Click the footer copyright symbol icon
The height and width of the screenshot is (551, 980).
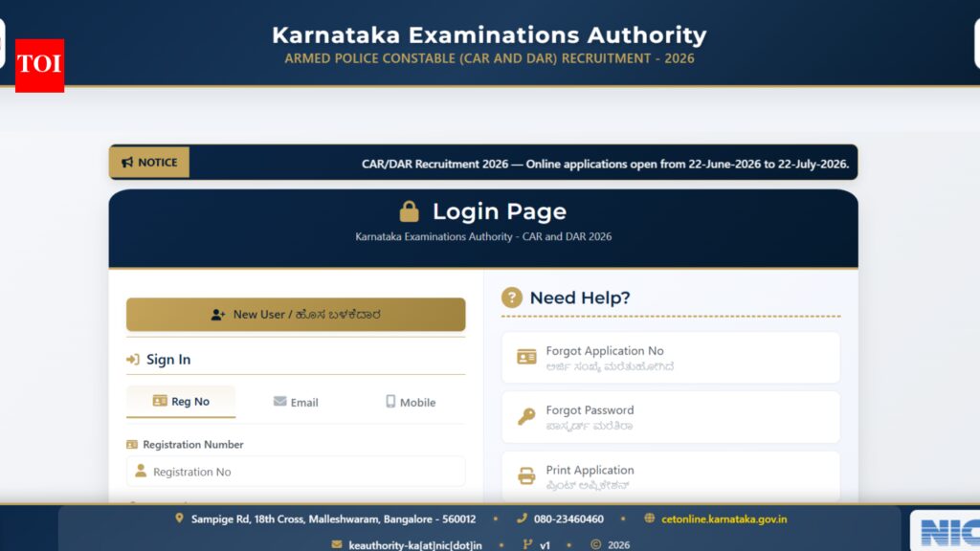(595, 544)
